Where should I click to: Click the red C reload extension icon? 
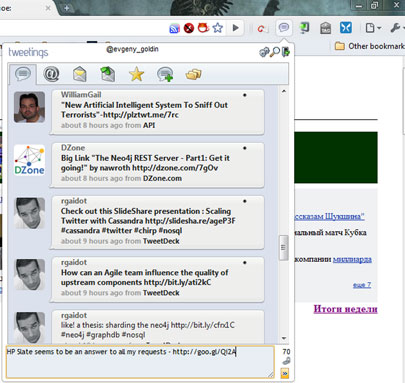[x=262, y=29]
